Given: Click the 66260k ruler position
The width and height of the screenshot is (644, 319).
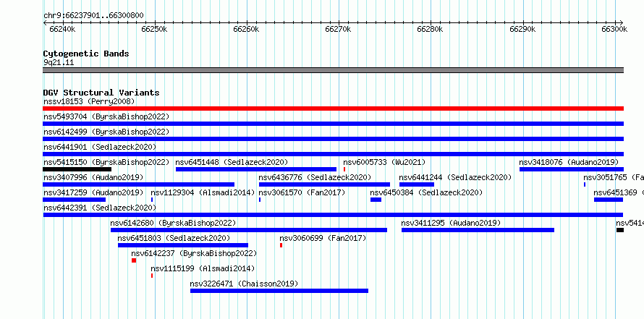Looking at the screenshot, I should [247, 29].
